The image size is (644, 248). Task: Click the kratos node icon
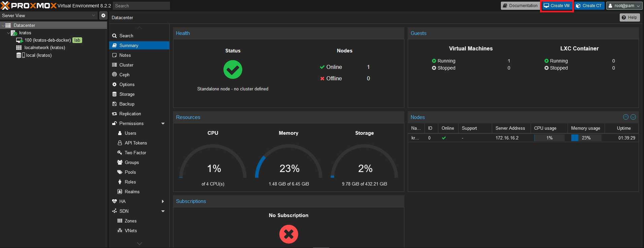(x=14, y=33)
